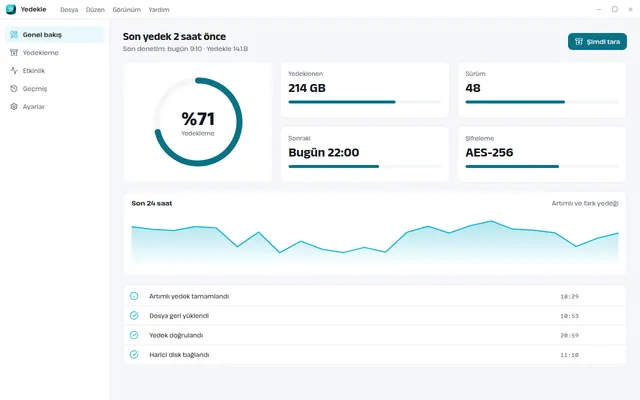Viewport: 640px width, 400px height.
Task: Click the check icon beside Yedek doğrulandı
Action: click(x=134, y=335)
